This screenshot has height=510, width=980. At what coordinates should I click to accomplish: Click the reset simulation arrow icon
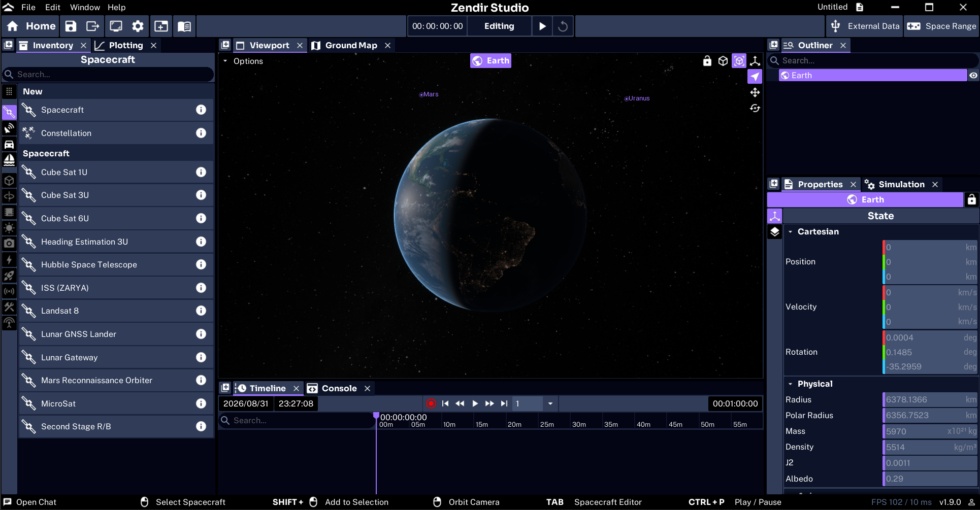click(563, 26)
